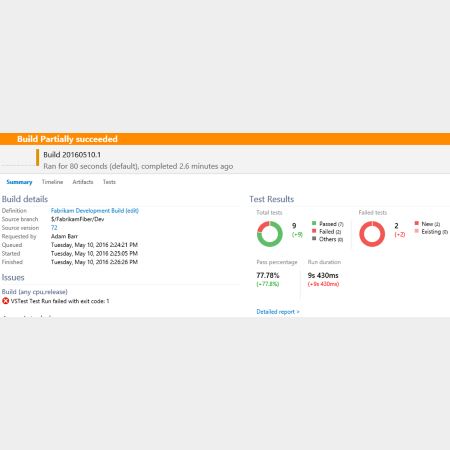Viewport: 450px width, 450px height.
Task: Open Fabrikam Development Build definition link
Action: pyautogui.click(x=95, y=211)
